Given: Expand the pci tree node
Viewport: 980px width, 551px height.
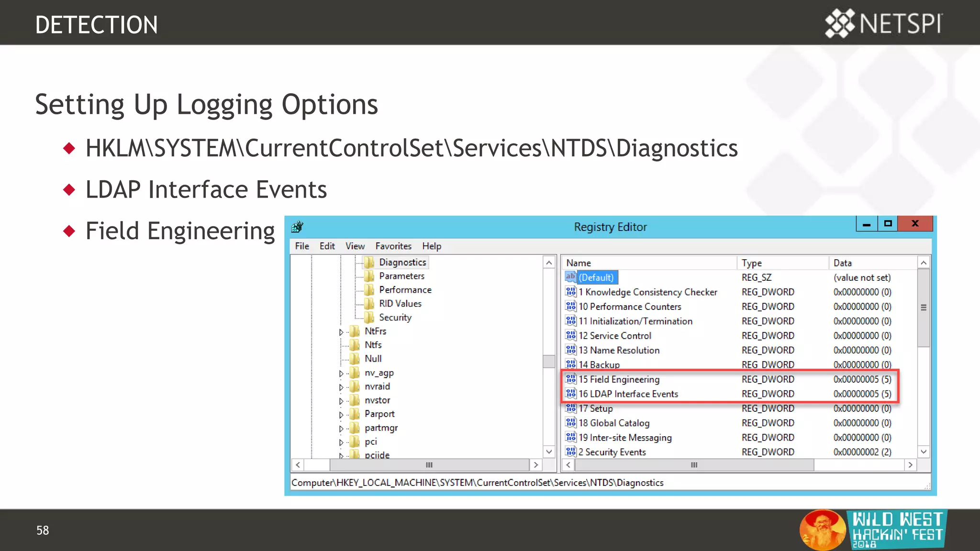Looking at the screenshot, I should [341, 442].
